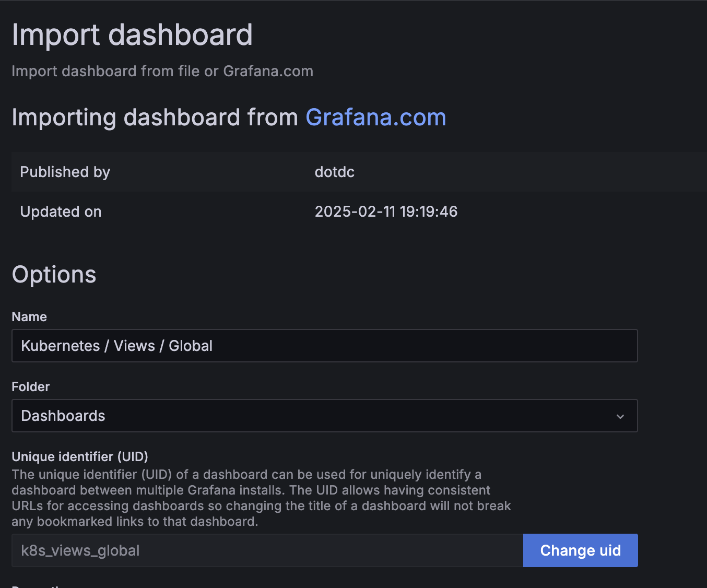Image resolution: width=707 pixels, height=588 pixels.
Task: Click the Folder dropdown chevron arrow
Action: coord(620,416)
